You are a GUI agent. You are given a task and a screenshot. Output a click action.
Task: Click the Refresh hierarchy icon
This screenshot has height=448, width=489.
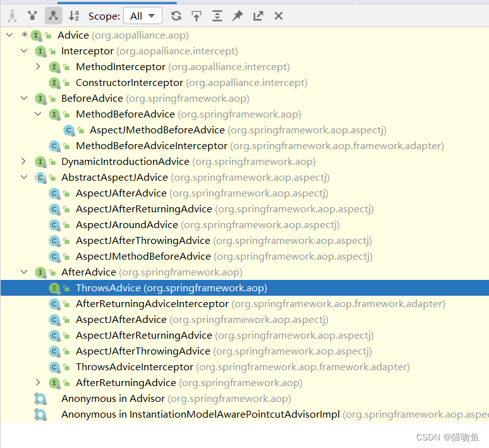(176, 16)
